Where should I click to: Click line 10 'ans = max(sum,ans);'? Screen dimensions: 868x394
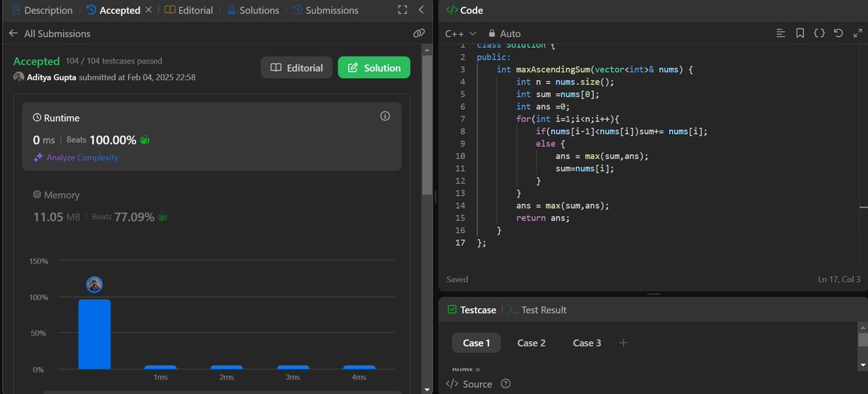[x=602, y=156]
